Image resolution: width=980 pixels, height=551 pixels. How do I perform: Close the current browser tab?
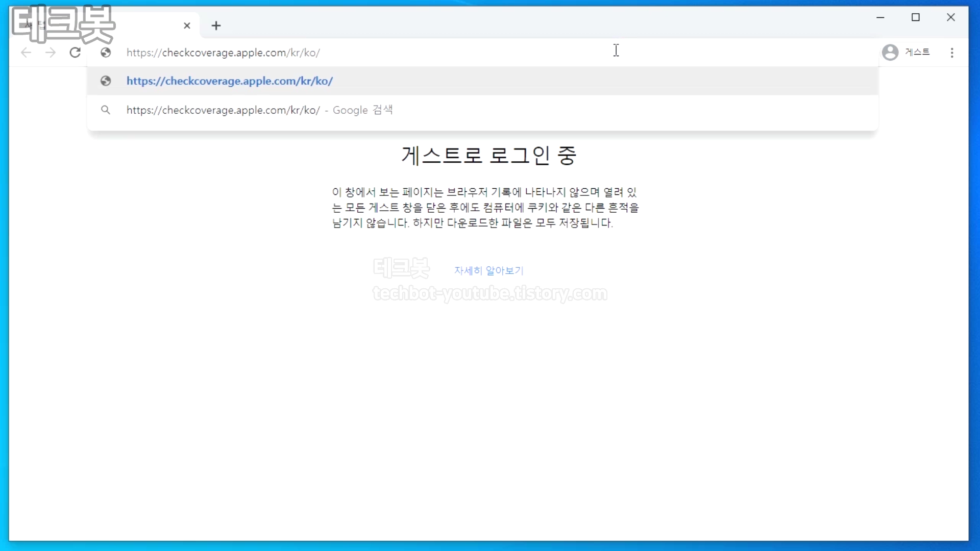click(187, 26)
